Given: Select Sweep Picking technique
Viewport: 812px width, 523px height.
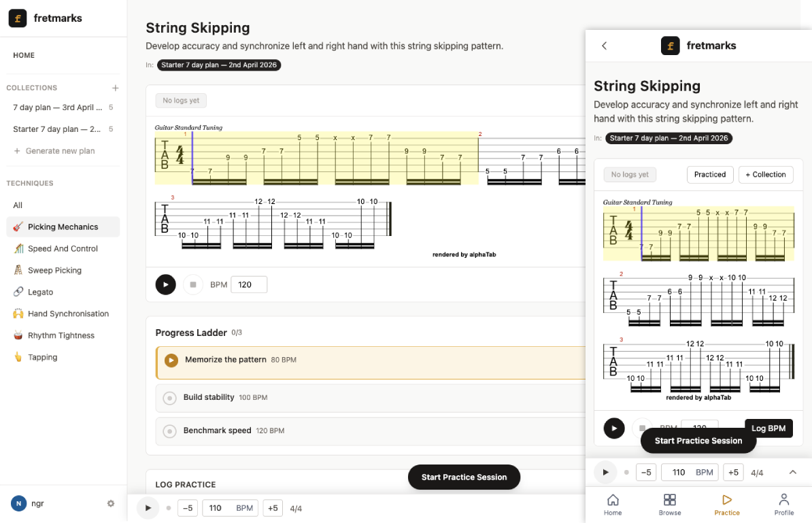Looking at the screenshot, I should 54,271.
